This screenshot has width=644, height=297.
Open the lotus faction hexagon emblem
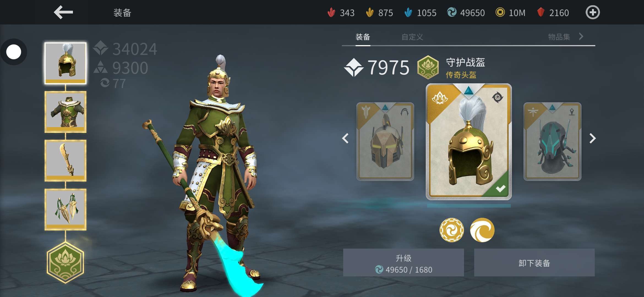(65, 262)
